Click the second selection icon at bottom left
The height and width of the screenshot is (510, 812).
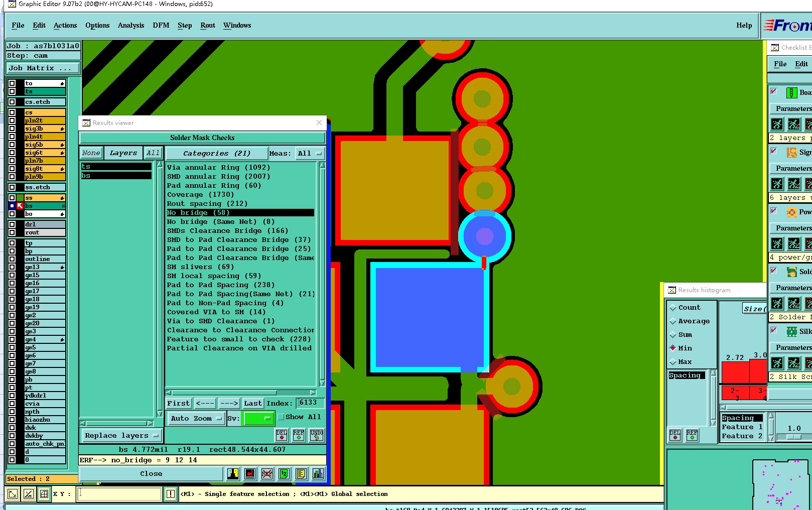point(29,494)
